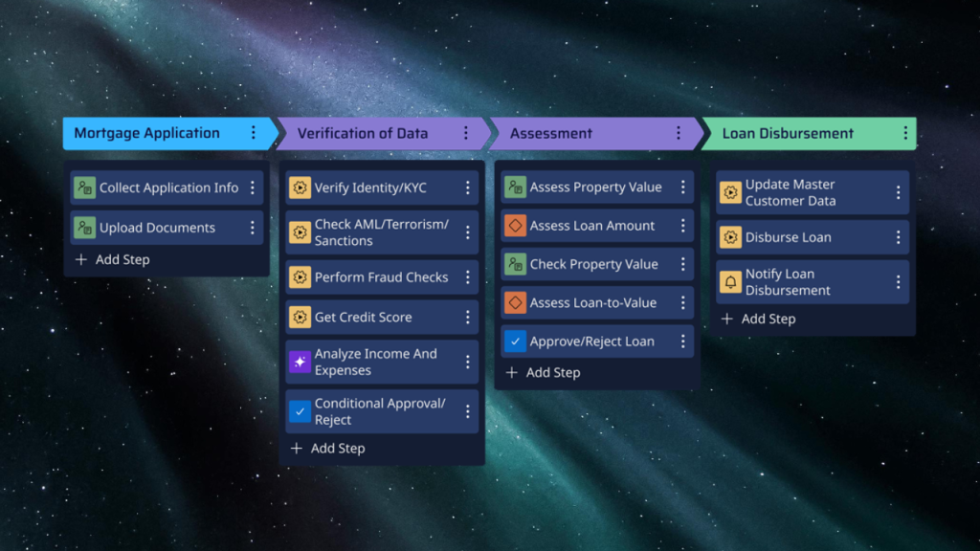Click the person icon on Upload Documents

click(x=86, y=228)
